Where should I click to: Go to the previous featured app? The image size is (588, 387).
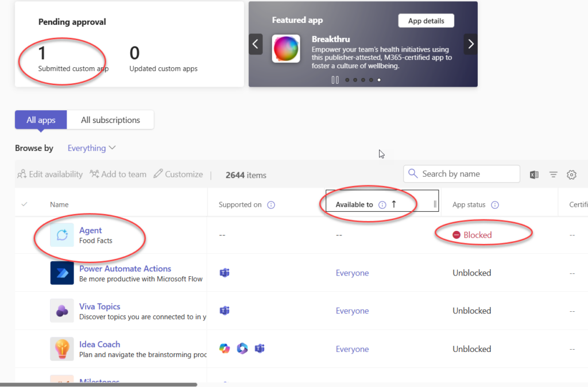(256, 44)
